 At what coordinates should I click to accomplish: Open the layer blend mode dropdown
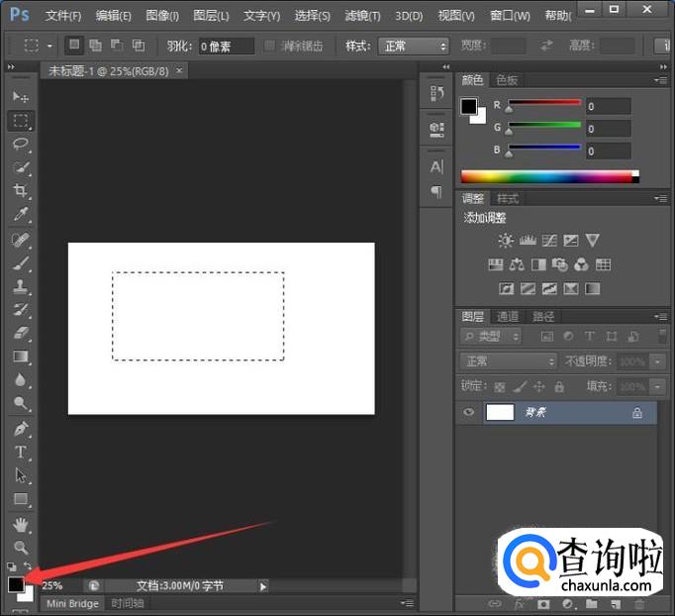510,361
